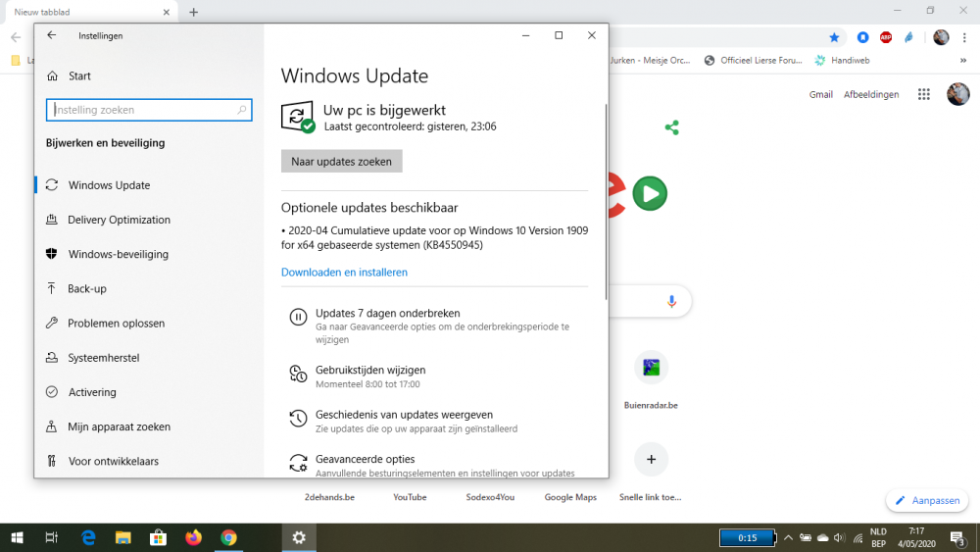The image size is (980, 552).
Task: Open Mijn apparaat zoeken section
Action: pos(149,427)
